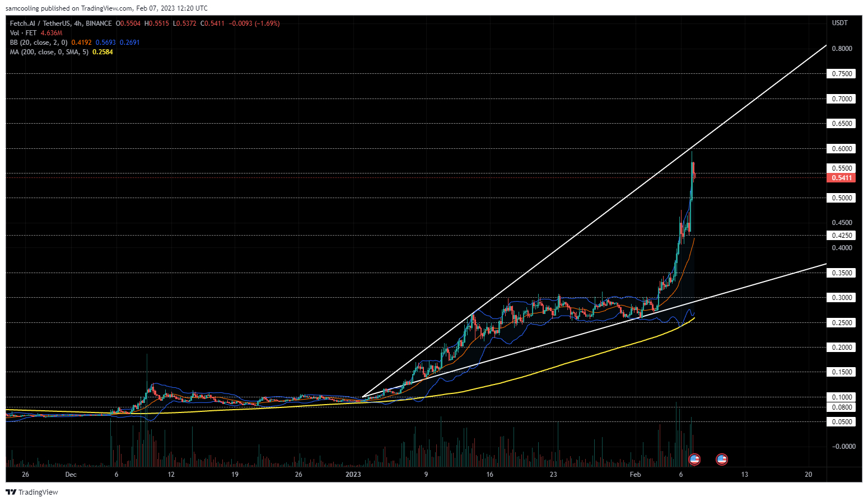Image resolution: width=868 pixels, height=502 pixels.
Task: Click the open value O0.5504
Action: pyautogui.click(x=128, y=24)
